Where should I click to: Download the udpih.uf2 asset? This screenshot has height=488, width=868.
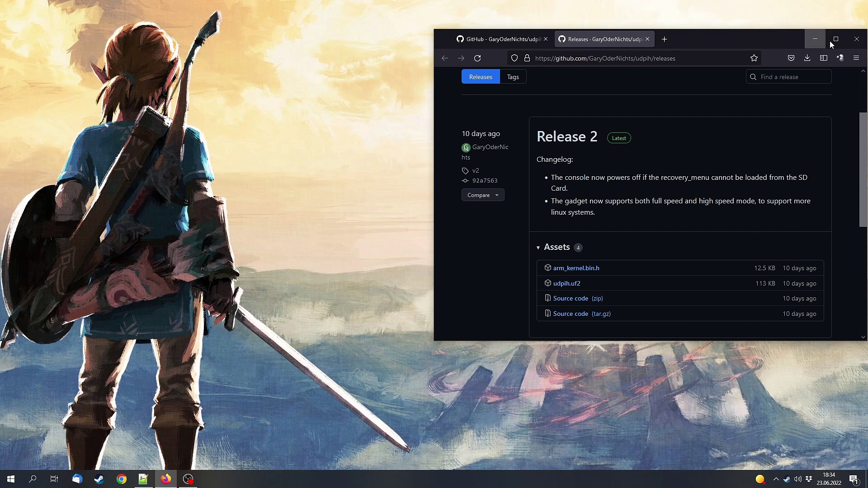[x=566, y=283]
